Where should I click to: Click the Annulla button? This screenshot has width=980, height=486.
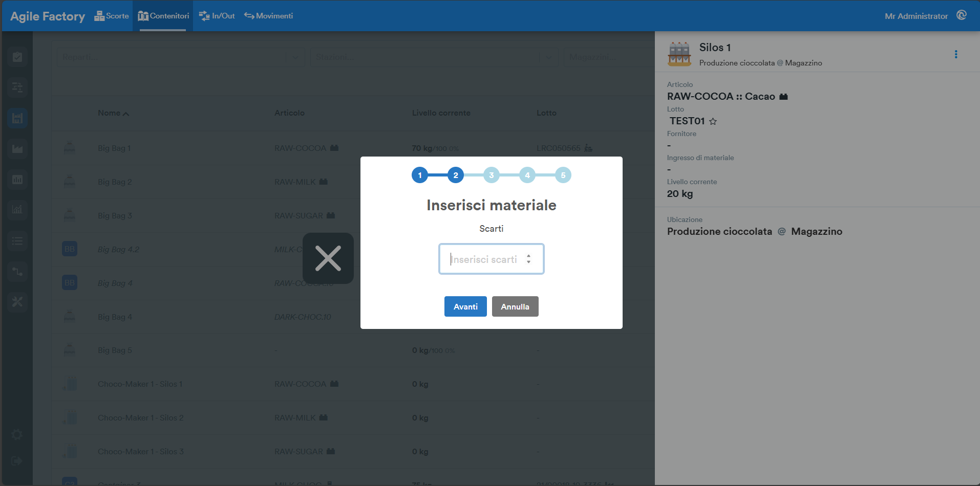[515, 306]
